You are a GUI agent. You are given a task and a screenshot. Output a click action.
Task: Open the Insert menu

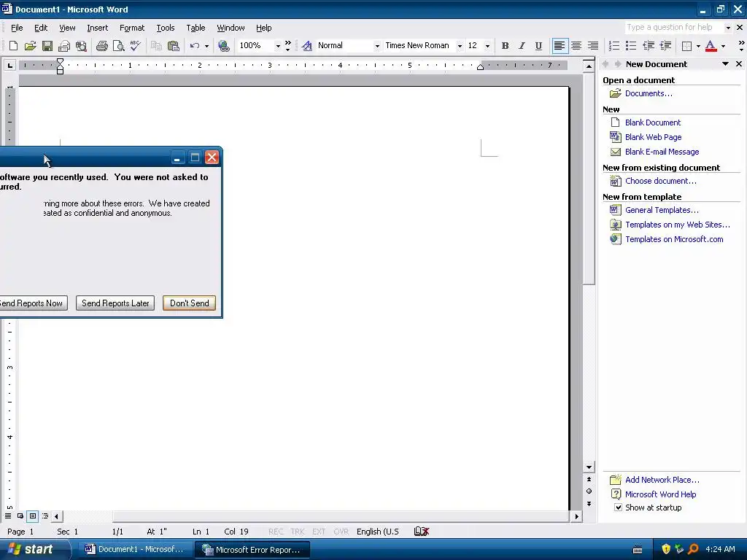pos(97,28)
